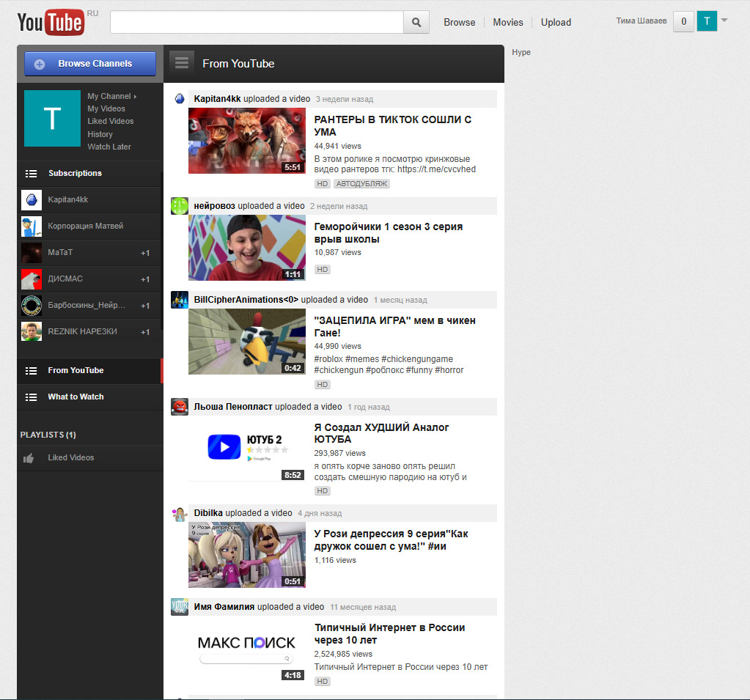
Task: Open ДИСМАС subscription
Action: tap(90, 279)
